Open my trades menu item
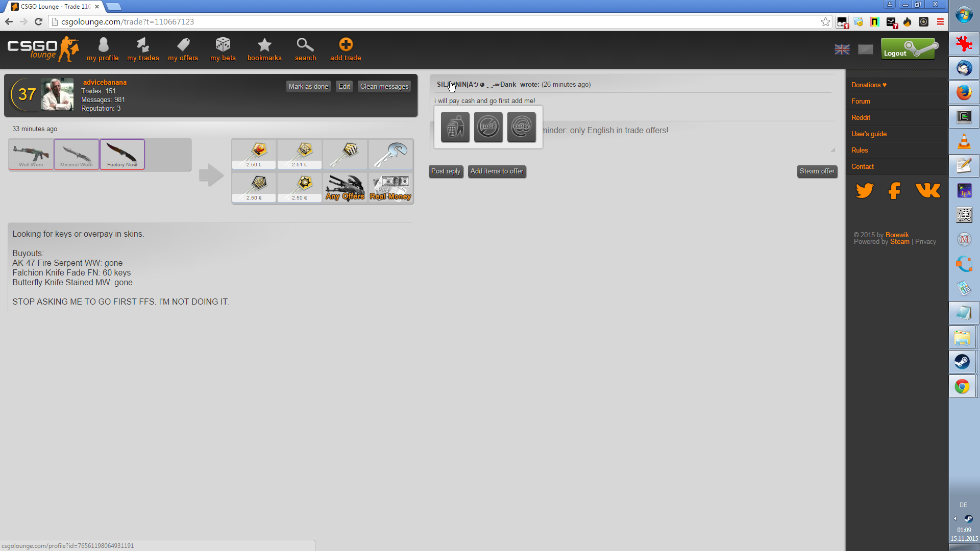 [143, 49]
